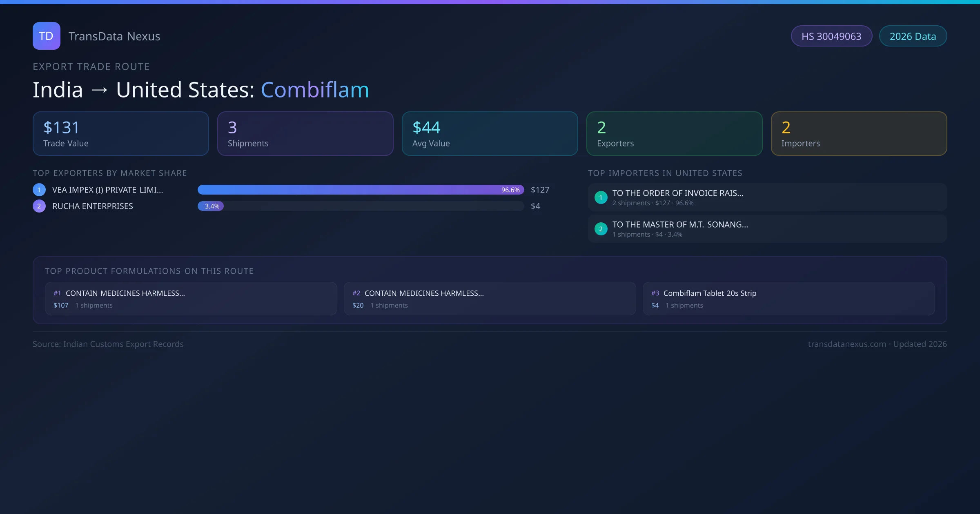Screen dimensions: 980x514
Task: Click the 3.4% market share bar
Action: click(x=211, y=206)
